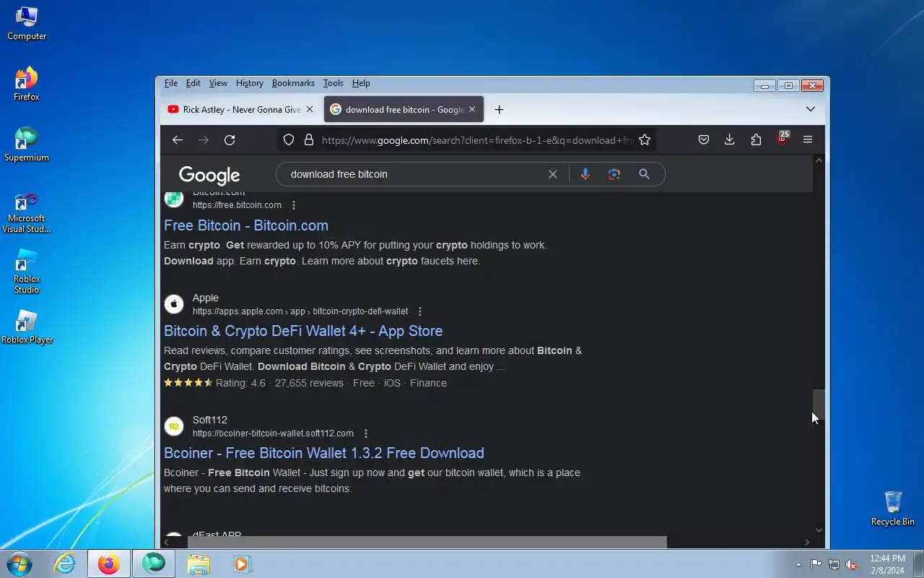Open the Tools menu
The height and width of the screenshot is (578, 924).
(x=334, y=83)
